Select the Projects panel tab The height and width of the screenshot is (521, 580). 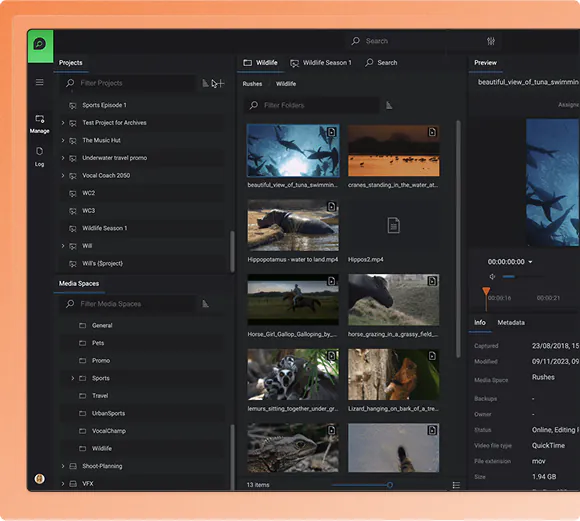(71, 63)
